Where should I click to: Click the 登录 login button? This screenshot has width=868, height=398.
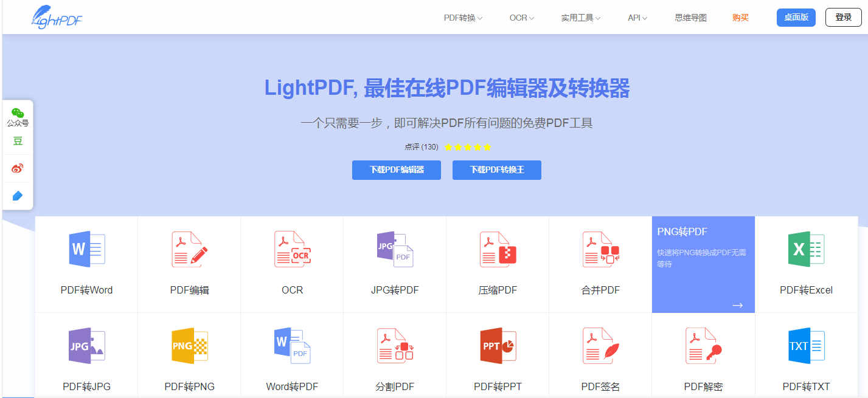(x=844, y=18)
